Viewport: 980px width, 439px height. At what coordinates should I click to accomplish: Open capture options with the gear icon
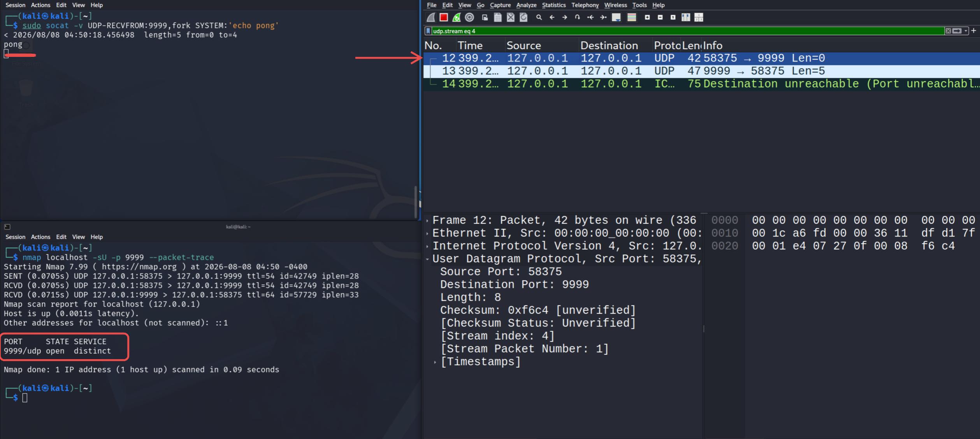click(x=470, y=17)
